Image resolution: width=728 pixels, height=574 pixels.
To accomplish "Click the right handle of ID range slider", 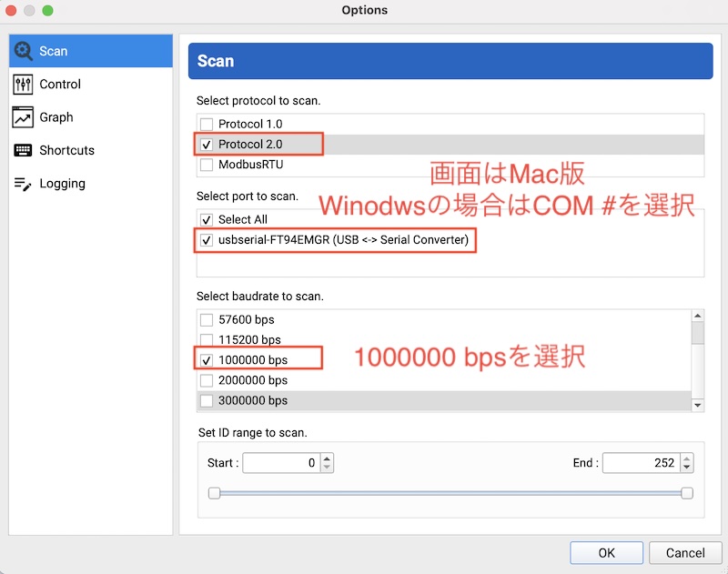I will click(687, 493).
